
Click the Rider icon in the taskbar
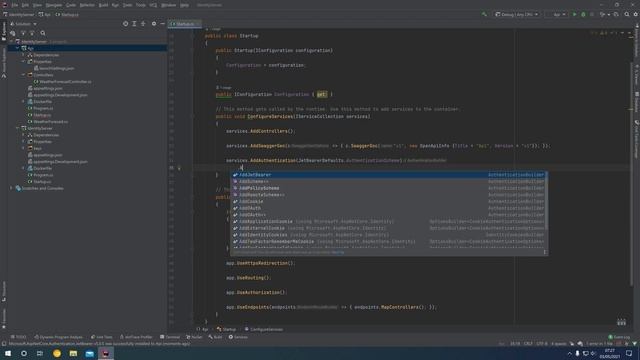click(x=106, y=353)
